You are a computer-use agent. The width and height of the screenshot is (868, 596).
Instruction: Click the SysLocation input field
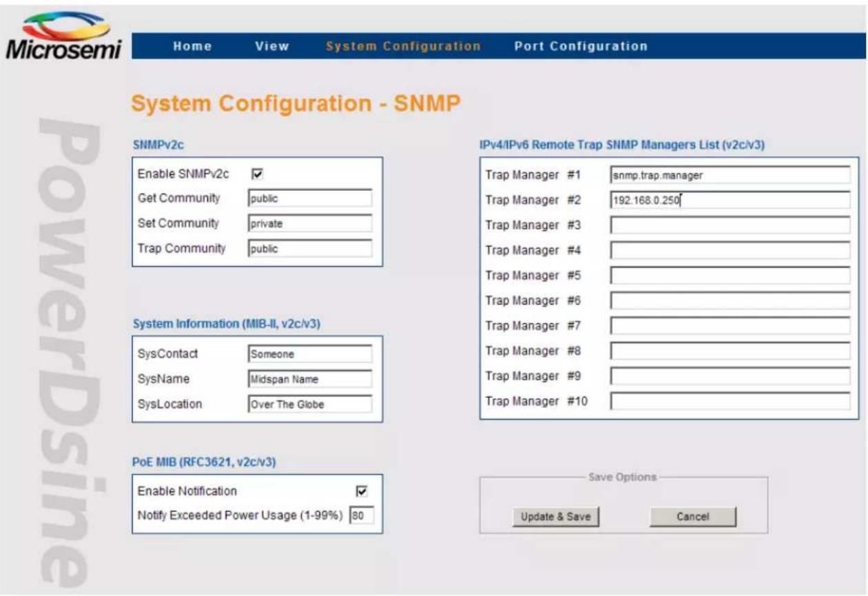310,404
